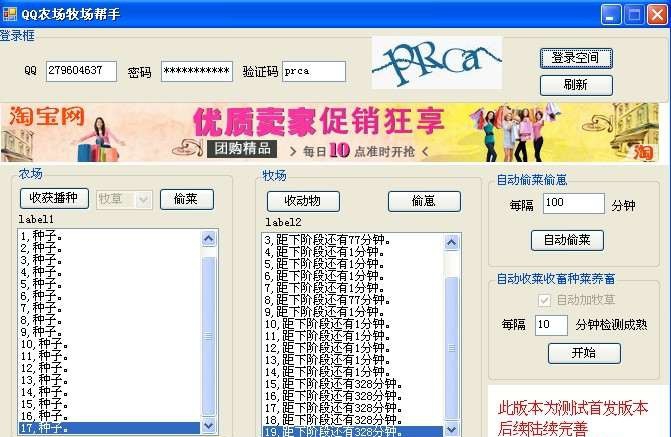Viewport: 671px width, 437px height.
Task: Select farm row "3, 种子。"
Action: [109, 260]
